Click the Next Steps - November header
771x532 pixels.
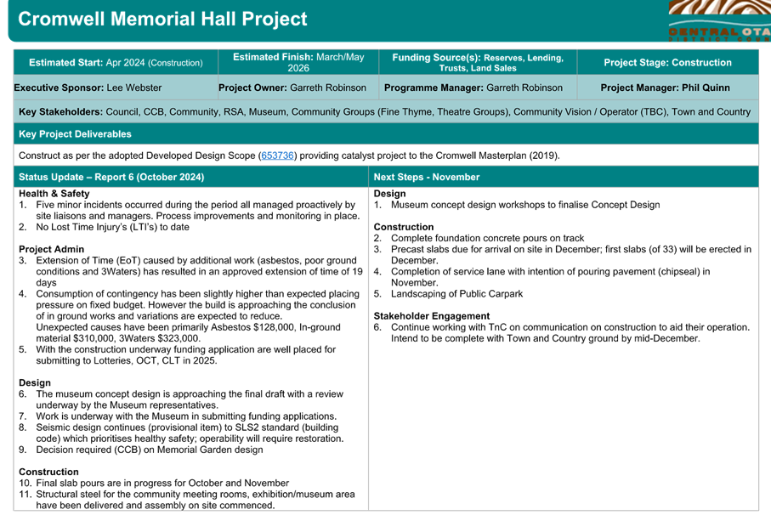(x=564, y=177)
